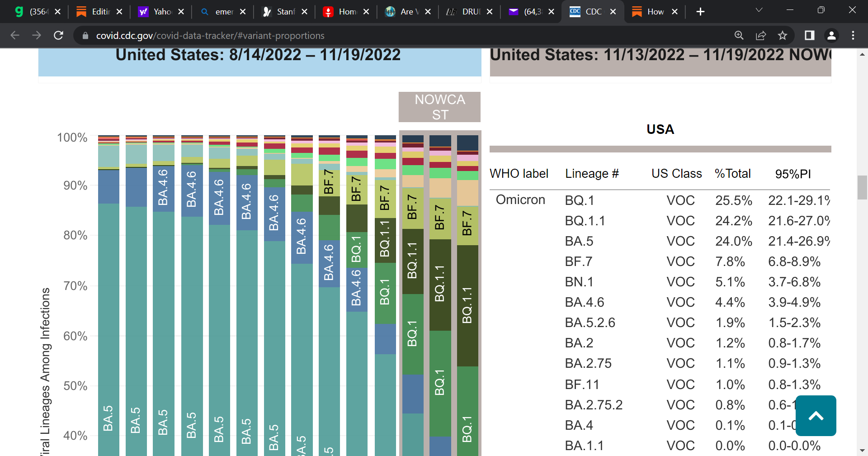Click the BN.1 lineage cell
Viewport: 868px width, 456px height.
(579, 282)
